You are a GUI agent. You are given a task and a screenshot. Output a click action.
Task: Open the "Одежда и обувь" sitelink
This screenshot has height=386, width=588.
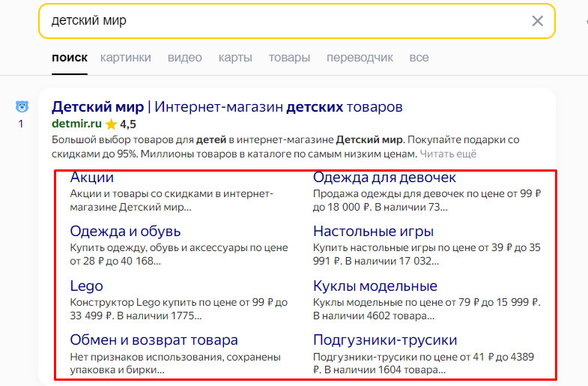tap(125, 232)
